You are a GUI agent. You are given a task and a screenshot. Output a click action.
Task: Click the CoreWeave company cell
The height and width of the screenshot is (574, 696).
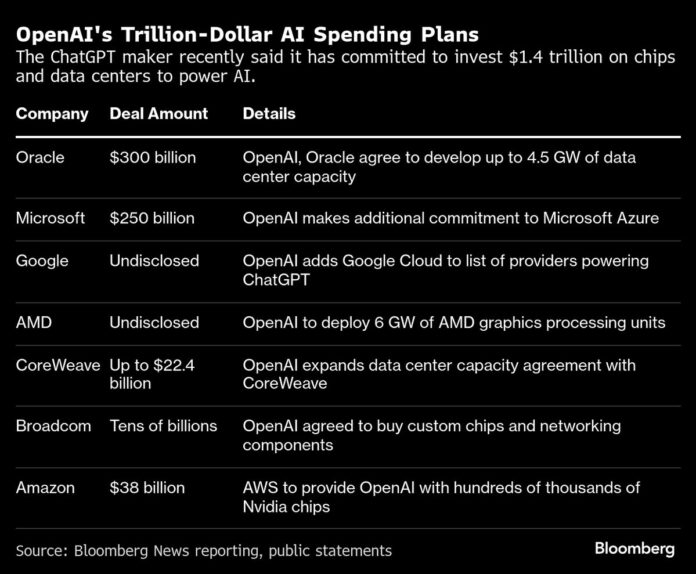pyautogui.click(x=58, y=366)
